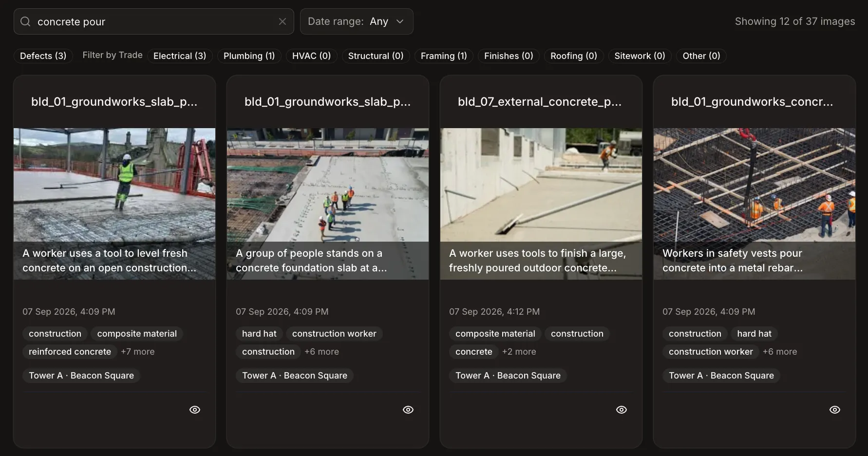Toggle the Defects (3) filter
This screenshot has width=868, height=456.
pyautogui.click(x=43, y=56)
